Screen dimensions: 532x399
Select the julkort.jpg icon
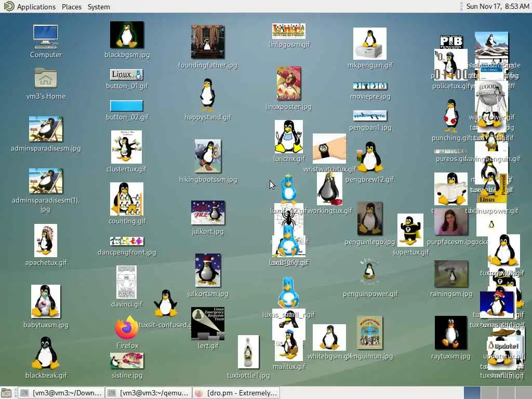[x=208, y=212]
